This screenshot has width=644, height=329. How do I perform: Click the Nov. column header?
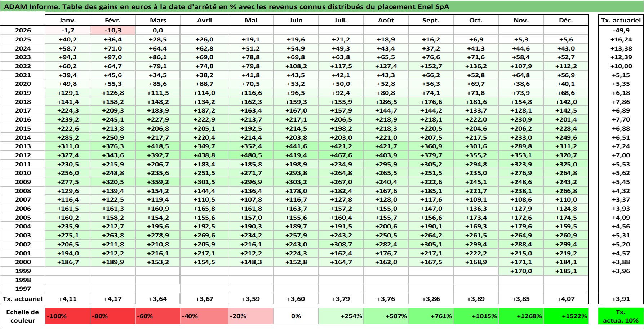coord(521,21)
